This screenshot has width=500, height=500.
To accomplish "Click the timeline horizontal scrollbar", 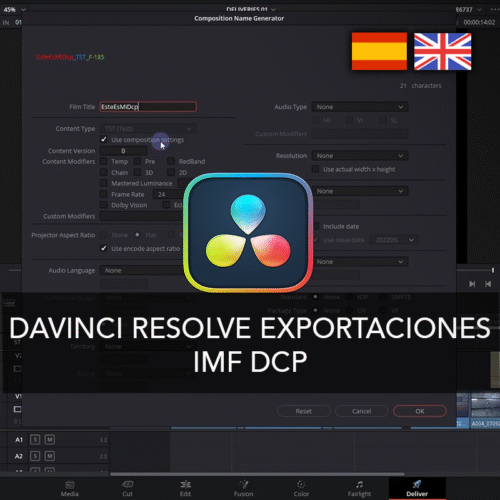I will click(257, 474).
